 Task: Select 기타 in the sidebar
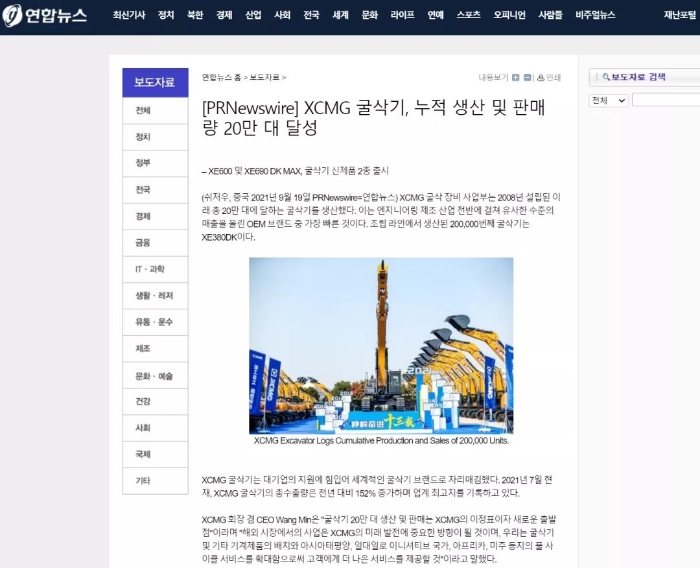[155, 481]
